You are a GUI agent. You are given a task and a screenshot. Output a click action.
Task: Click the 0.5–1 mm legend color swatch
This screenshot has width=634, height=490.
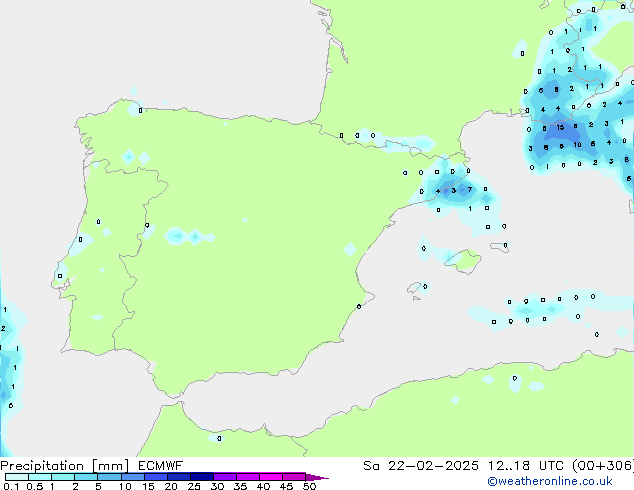click(x=40, y=477)
